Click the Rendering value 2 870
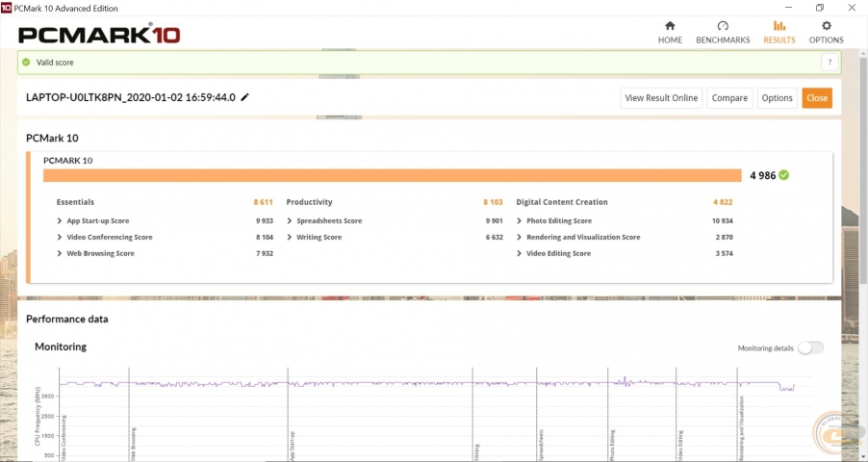 coord(724,237)
